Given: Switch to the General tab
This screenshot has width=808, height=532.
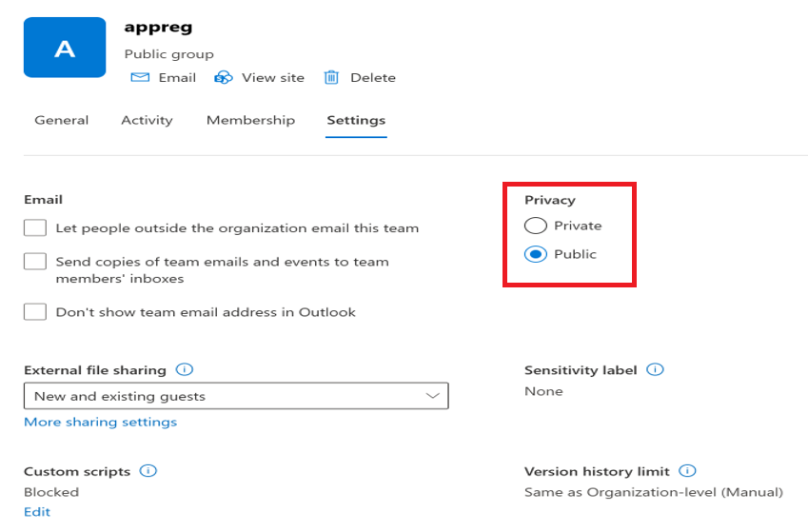Looking at the screenshot, I should pyautogui.click(x=62, y=121).
